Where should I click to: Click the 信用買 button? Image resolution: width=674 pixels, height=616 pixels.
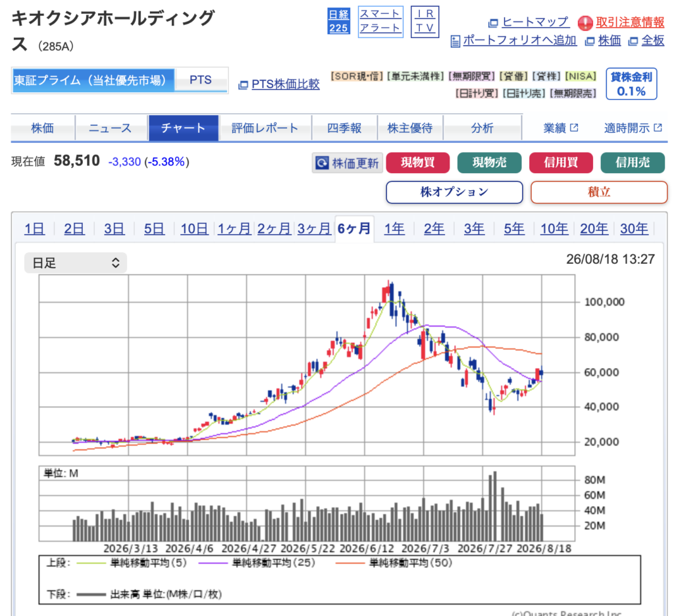tap(561, 163)
